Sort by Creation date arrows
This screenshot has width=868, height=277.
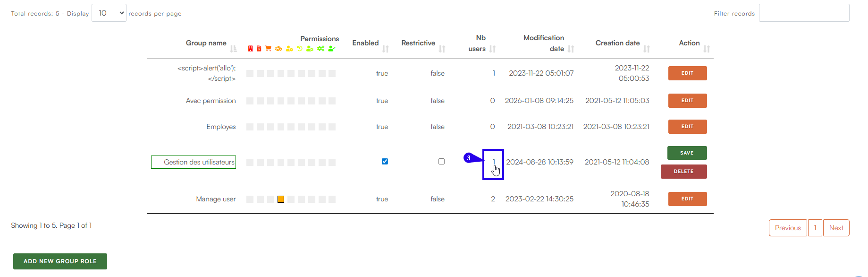[x=647, y=49]
